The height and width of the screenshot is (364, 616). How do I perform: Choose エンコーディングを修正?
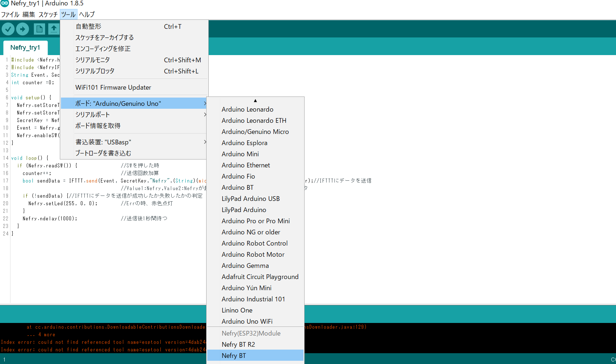click(134, 49)
